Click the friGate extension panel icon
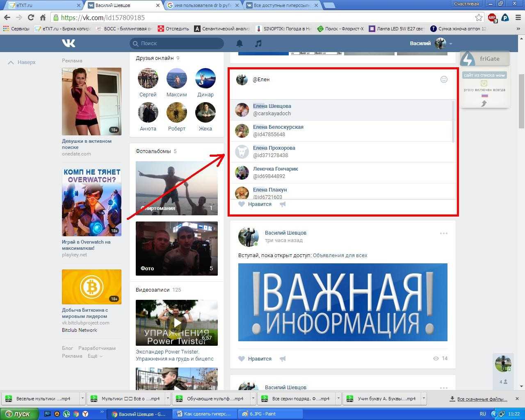Viewport: 525px width, 420px height. pyautogui.click(x=468, y=59)
